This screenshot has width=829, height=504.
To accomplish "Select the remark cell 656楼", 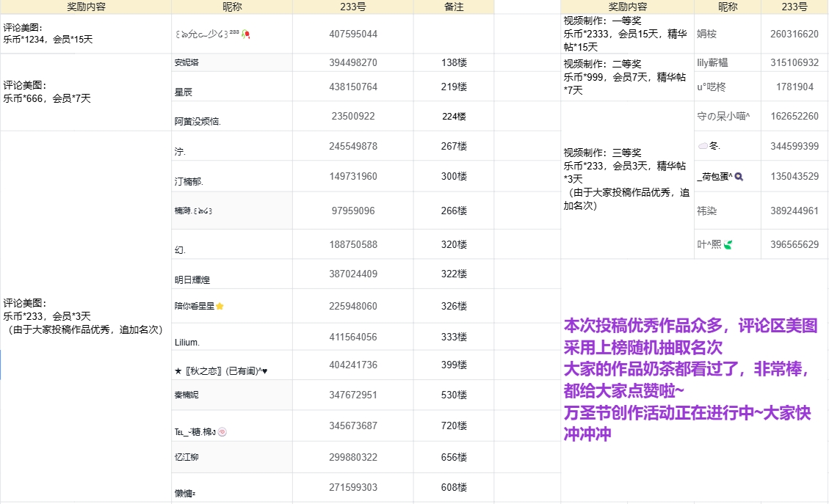I will (x=454, y=457).
